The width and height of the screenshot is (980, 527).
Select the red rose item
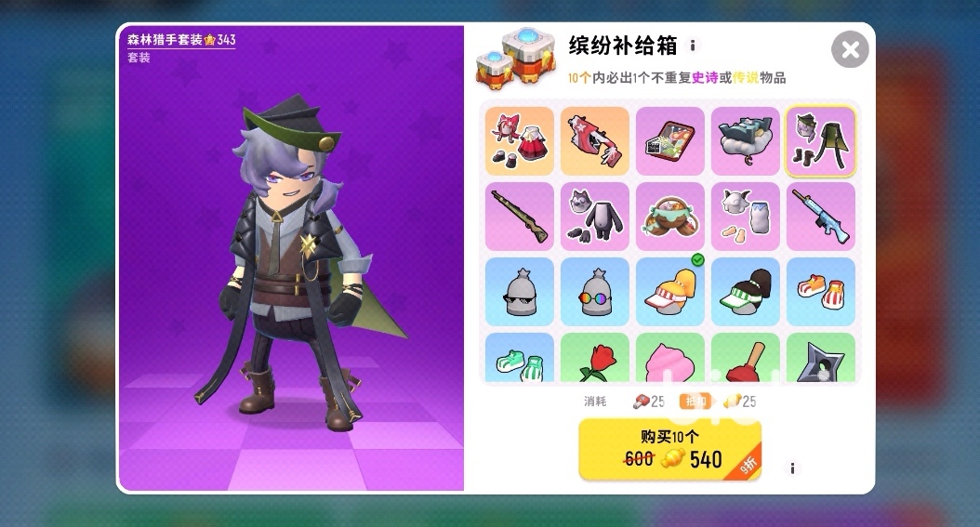594,357
